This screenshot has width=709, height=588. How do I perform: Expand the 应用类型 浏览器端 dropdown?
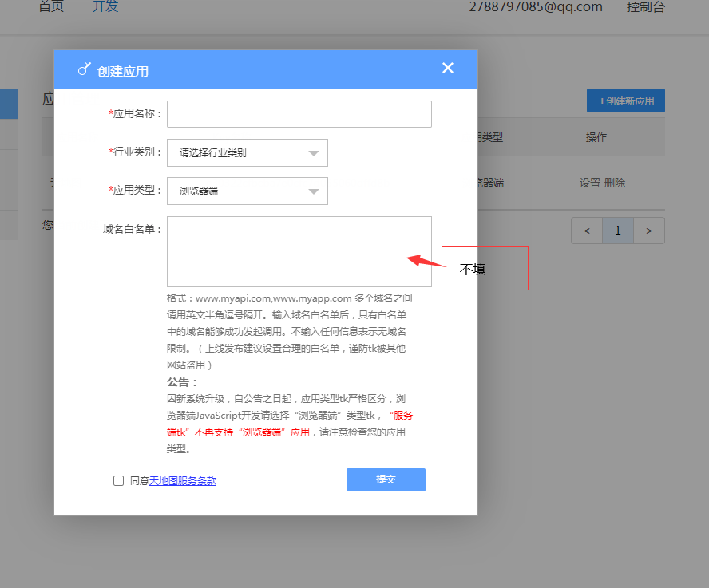point(247,191)
